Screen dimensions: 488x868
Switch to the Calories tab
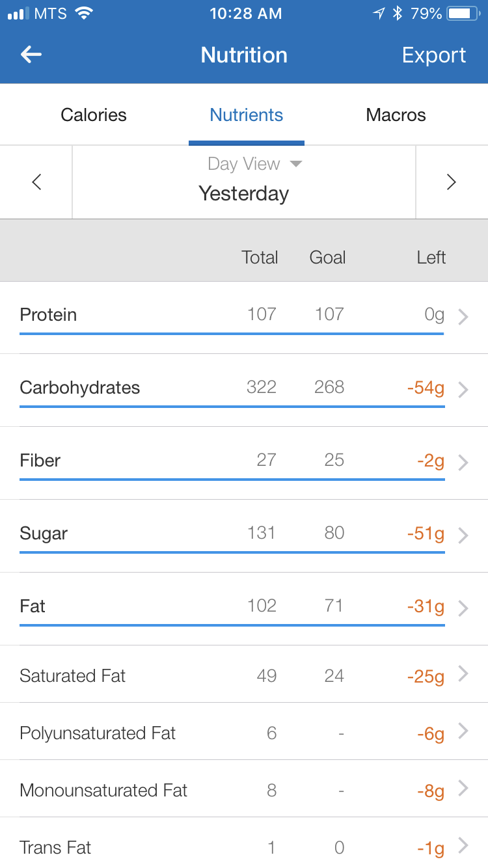pos(94,115)
